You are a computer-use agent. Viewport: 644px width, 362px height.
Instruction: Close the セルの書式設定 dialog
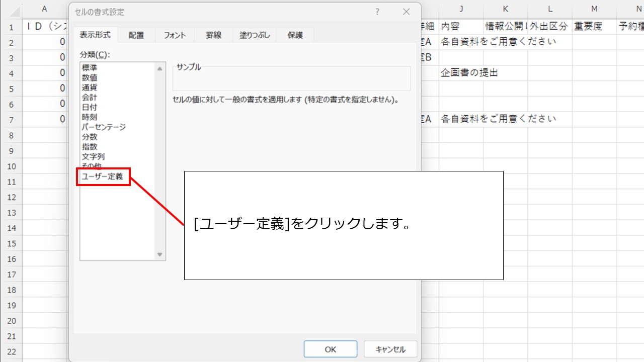[x=407, y=12]
